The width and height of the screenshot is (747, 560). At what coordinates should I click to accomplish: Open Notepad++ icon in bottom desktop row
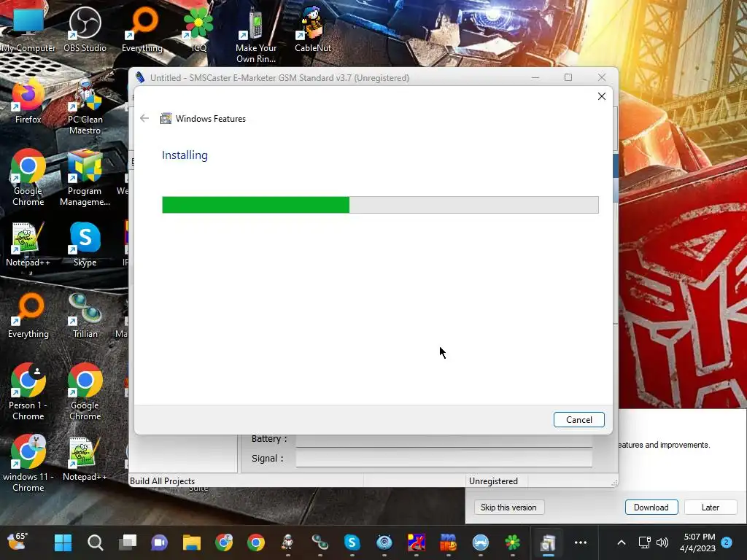85,458
